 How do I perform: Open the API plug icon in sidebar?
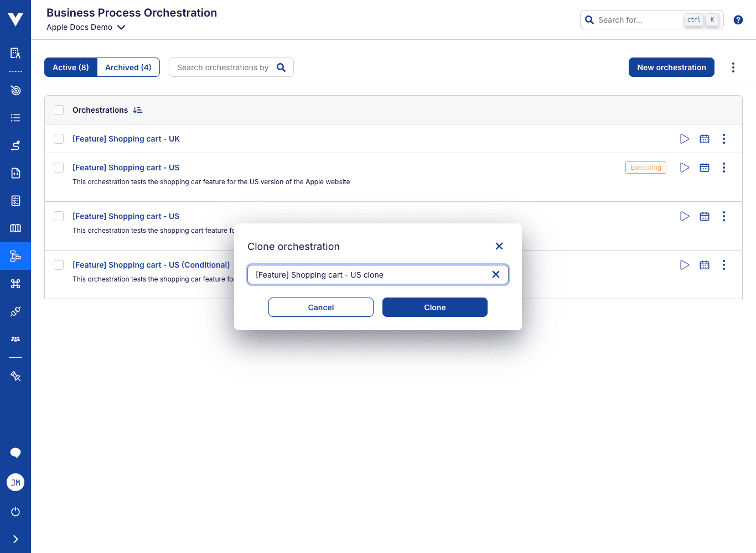(15, 311)
